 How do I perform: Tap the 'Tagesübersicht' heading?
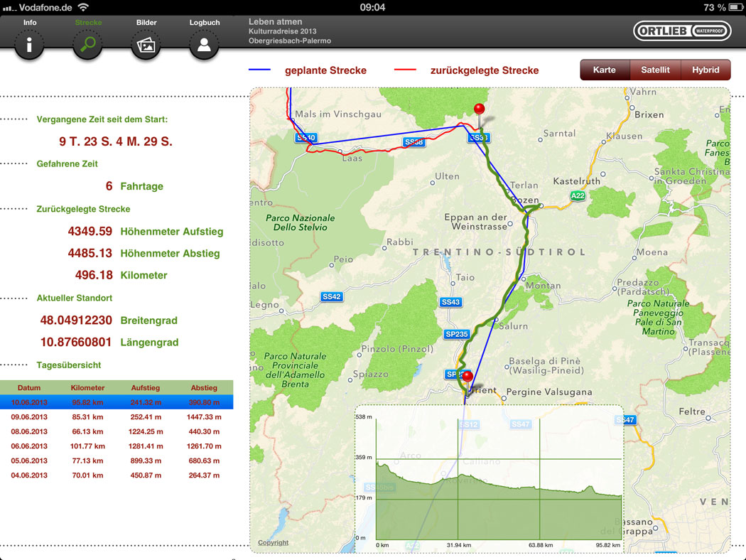click(x=68, y=365)
